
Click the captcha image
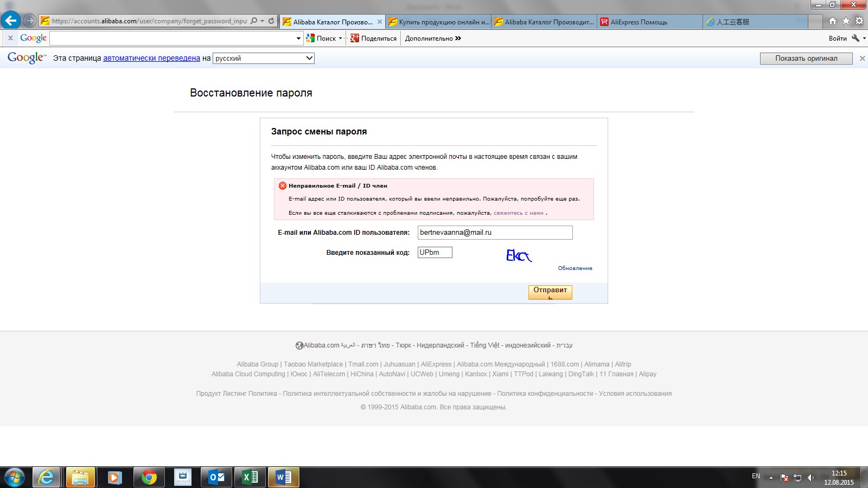519,255
